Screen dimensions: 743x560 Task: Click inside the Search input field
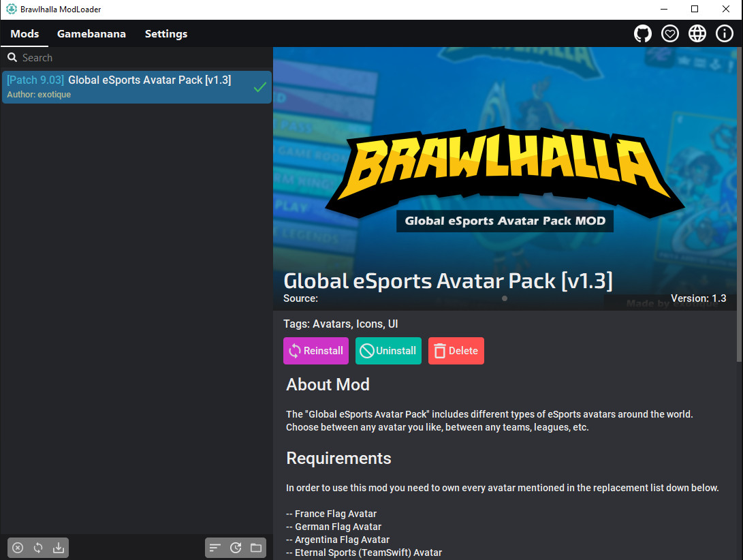point(68,57)
